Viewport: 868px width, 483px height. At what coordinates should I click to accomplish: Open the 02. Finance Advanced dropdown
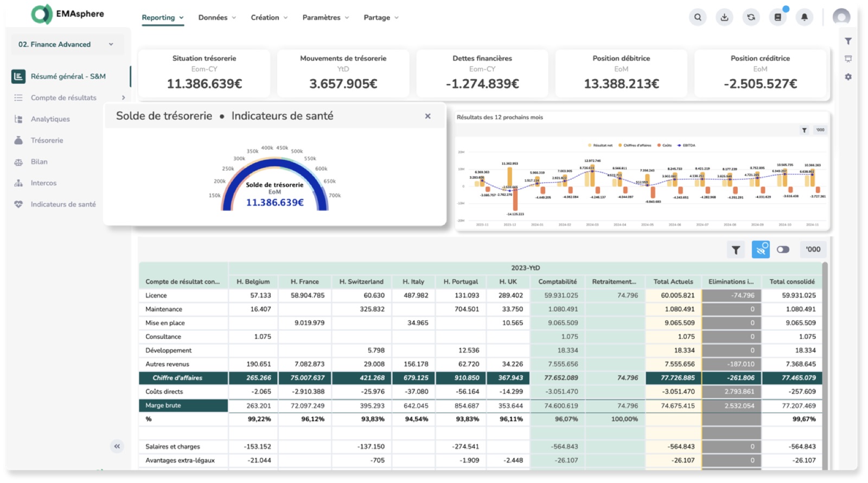coord(67,44)
